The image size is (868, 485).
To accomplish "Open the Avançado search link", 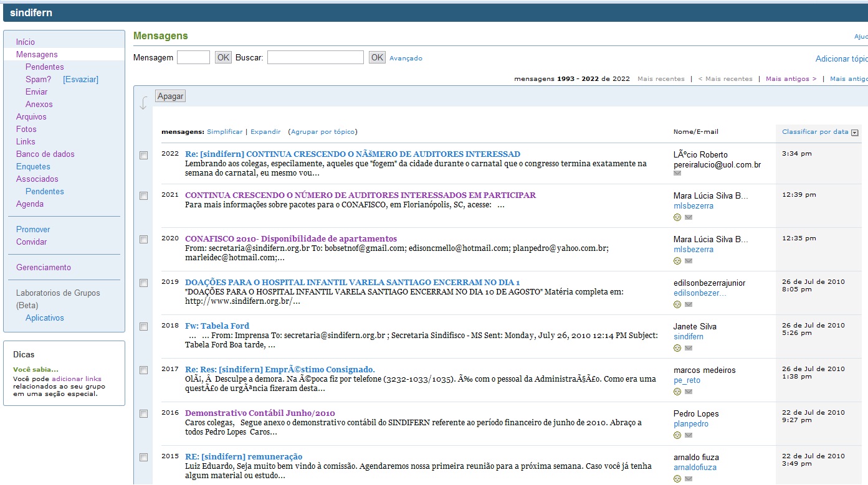I will tap(406, 58).
